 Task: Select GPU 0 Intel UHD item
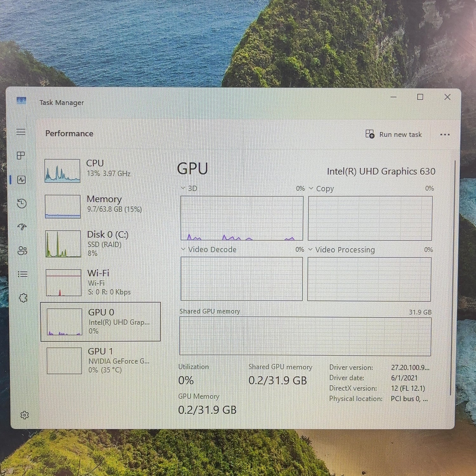pos(101,322)
